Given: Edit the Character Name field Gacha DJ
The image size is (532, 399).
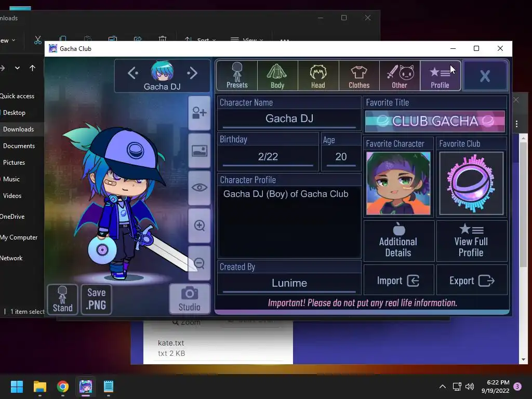Looking at the screenshot, I should tap(289, 118).
